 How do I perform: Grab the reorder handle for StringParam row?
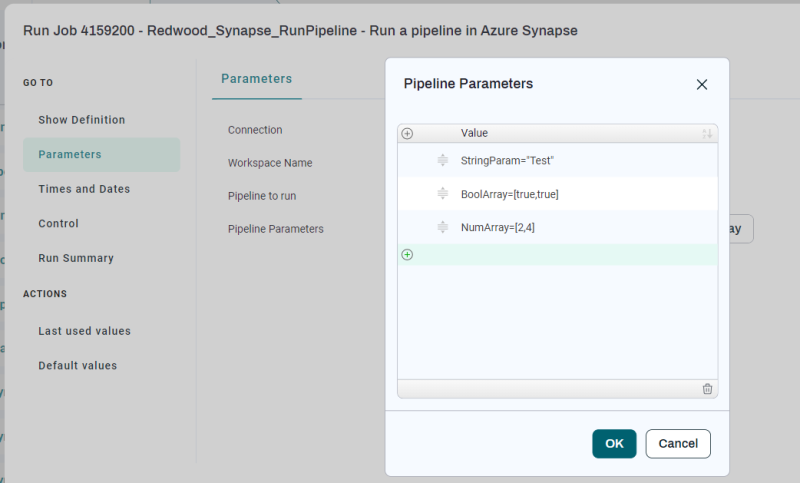click(442, 160)
